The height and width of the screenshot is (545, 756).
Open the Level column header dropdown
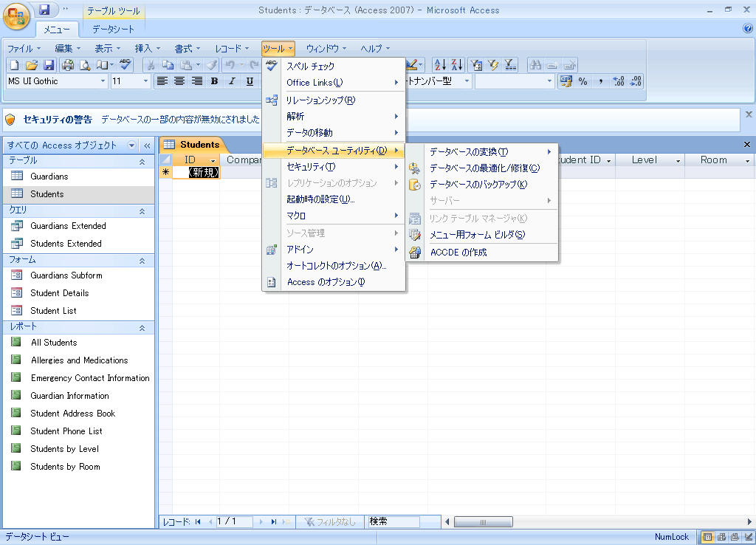coord(678,160)
